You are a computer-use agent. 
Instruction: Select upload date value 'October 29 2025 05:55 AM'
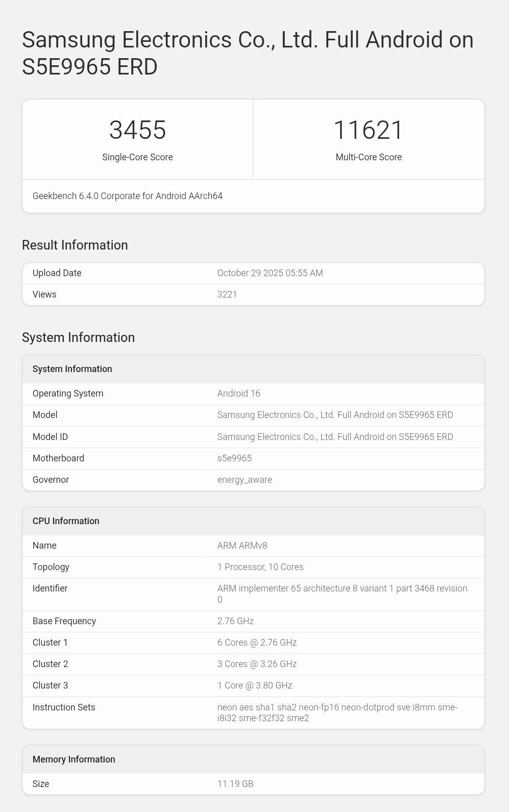click(x=270, y=273)
